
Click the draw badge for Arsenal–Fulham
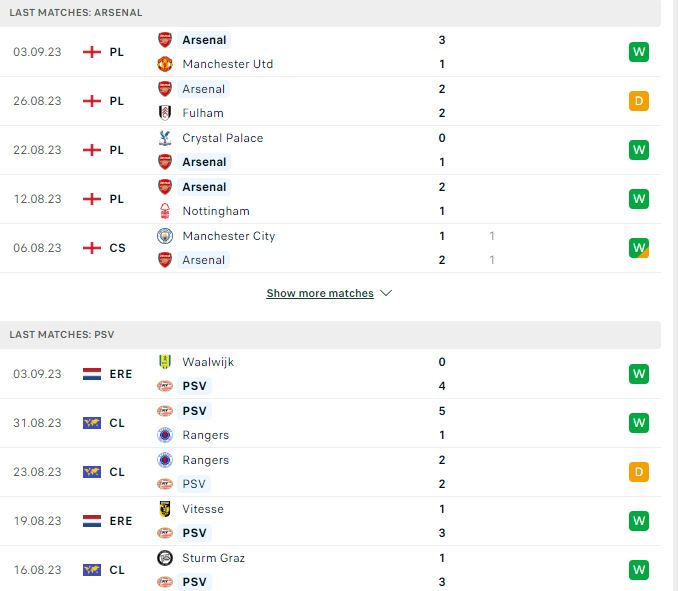[639, 101]
